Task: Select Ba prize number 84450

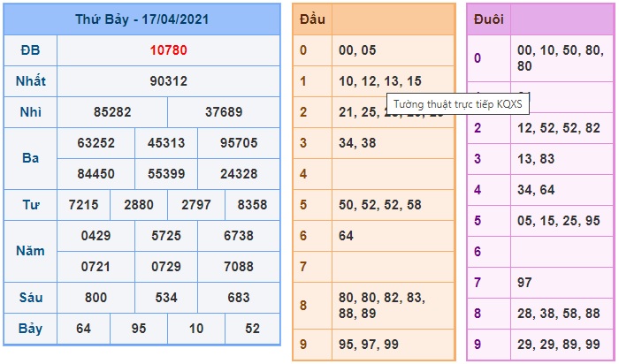Action: [x=96, y=174]
